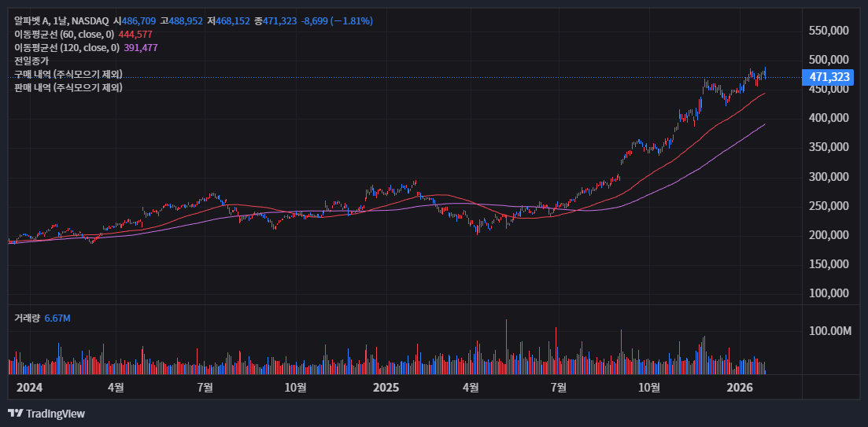The width and height of the screenshot is (868, 427).
Task: Click the 300,000 price axis label
Action: tap(829, 177)
